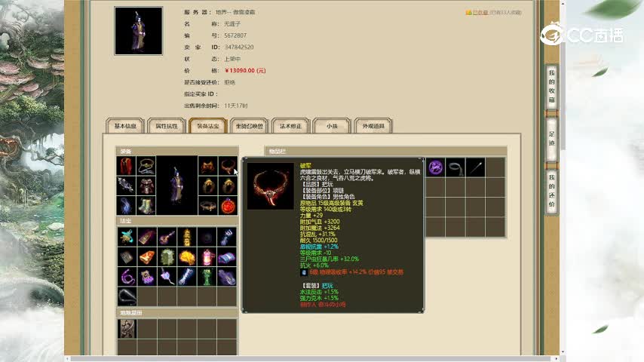Select the green boots equipment icon

146,205
